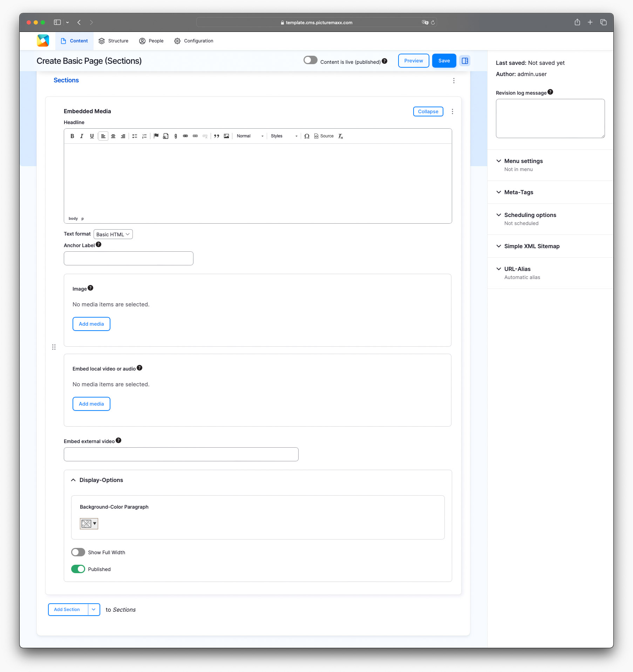Insert bulleted list in editor
The image size is (633, 672).
[x=135, y=136]
